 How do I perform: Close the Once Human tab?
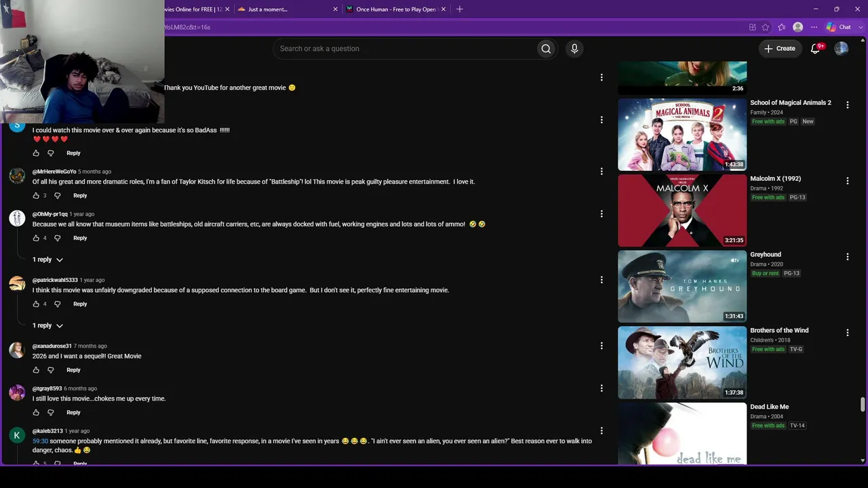[443, 9]
